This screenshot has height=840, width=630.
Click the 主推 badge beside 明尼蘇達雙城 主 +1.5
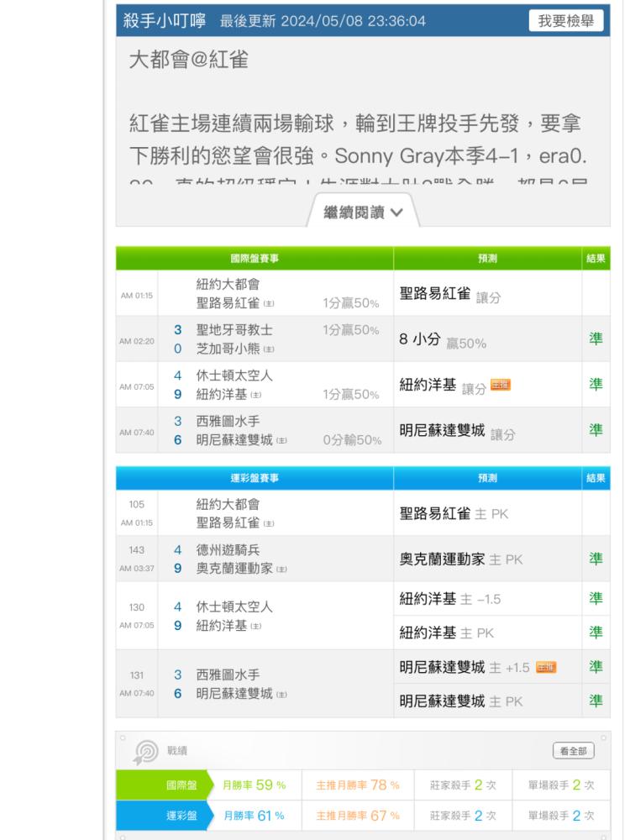pos(546,667)
